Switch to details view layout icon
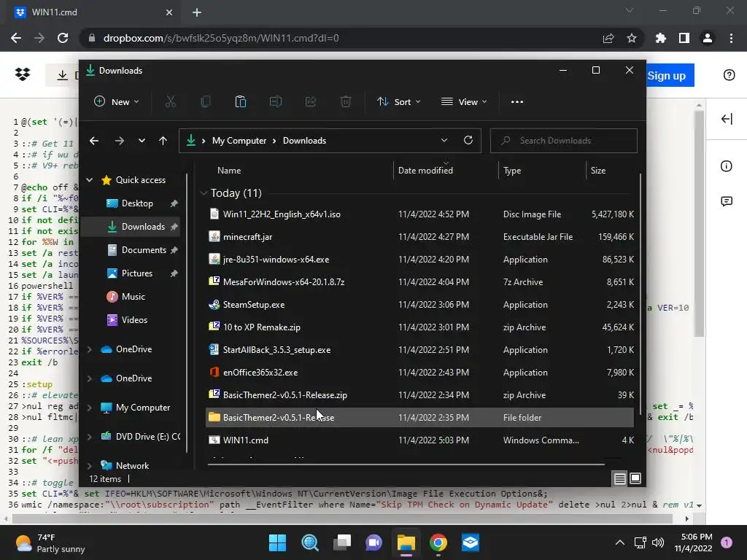Viewport: 747px width, 560px height. (x=619, y=478)
